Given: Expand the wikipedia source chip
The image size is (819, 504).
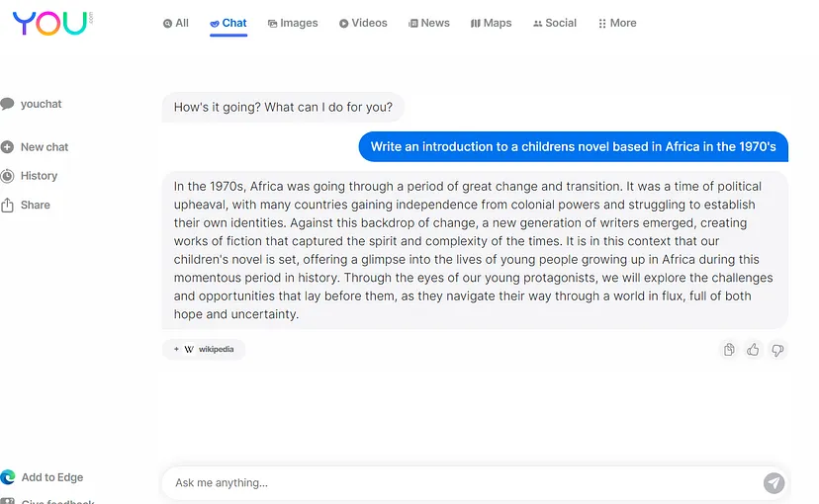Looking at the screenshot, I should (204, 349).
